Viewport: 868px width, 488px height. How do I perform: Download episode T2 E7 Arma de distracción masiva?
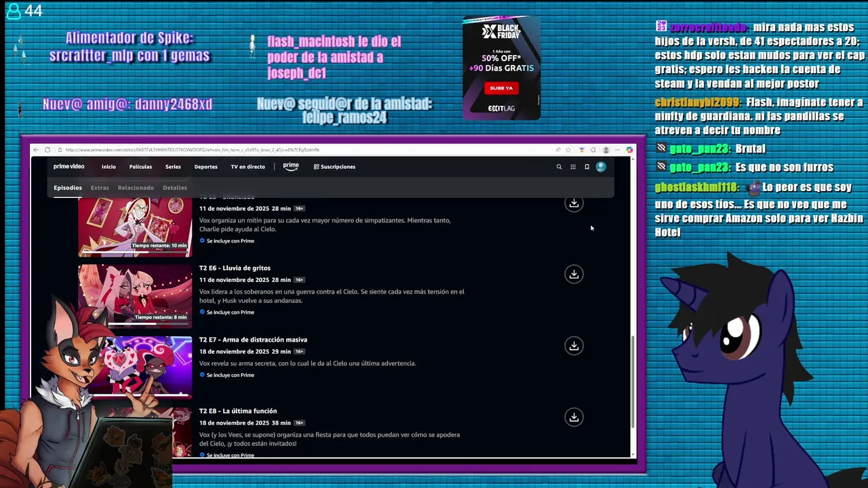(x=574, y=346)
